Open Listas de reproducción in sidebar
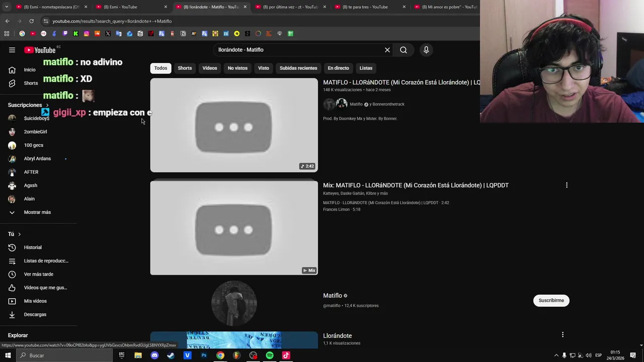The image size is (644, 362). click(x=40, y=261)
